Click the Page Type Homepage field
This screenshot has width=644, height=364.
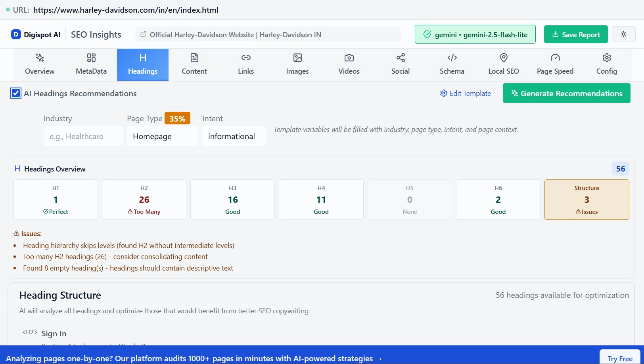(x=163, y=136)
